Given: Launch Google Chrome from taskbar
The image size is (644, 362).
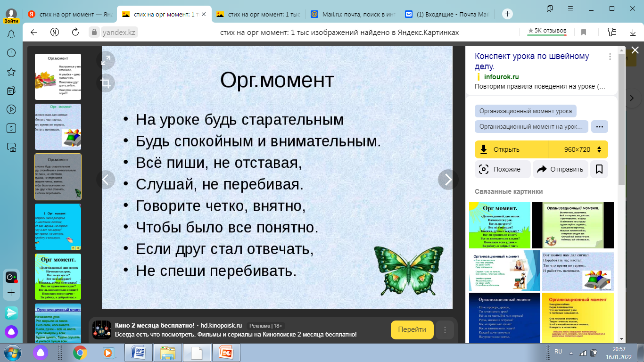Looking at the screenshot, I should click(80, 352).
